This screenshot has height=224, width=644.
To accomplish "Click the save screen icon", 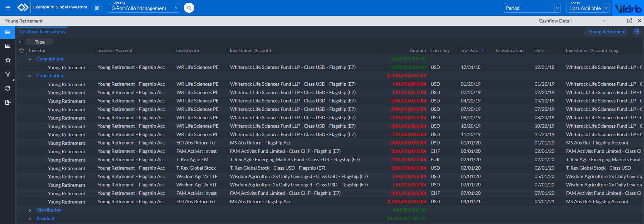I will coord(97,8).
